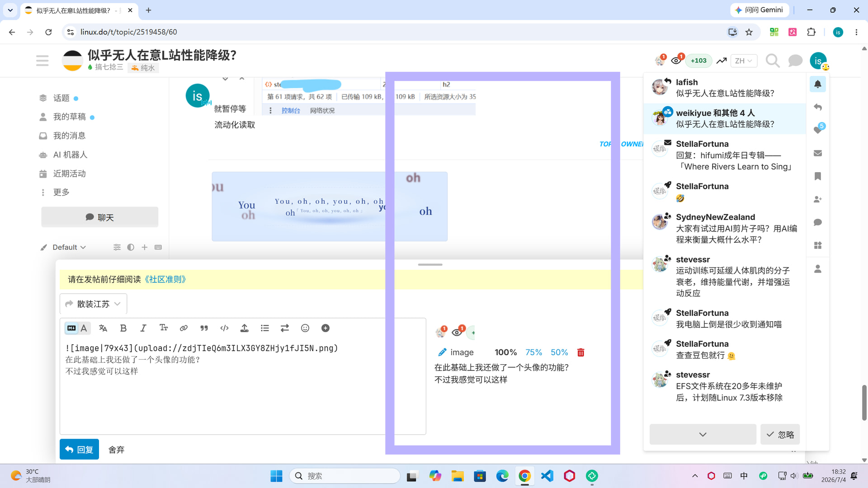Open the chat bubble icon in the header
Viewport: 868px width, 488px height.
[x=795, y=61]
